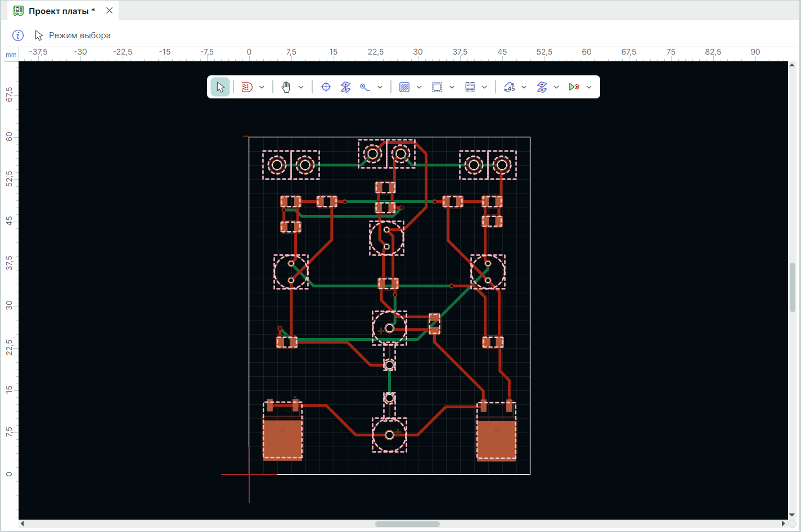801x532 pixels.
Task: Expand the dropdown next to hand tool
Action: pos(301,87)
